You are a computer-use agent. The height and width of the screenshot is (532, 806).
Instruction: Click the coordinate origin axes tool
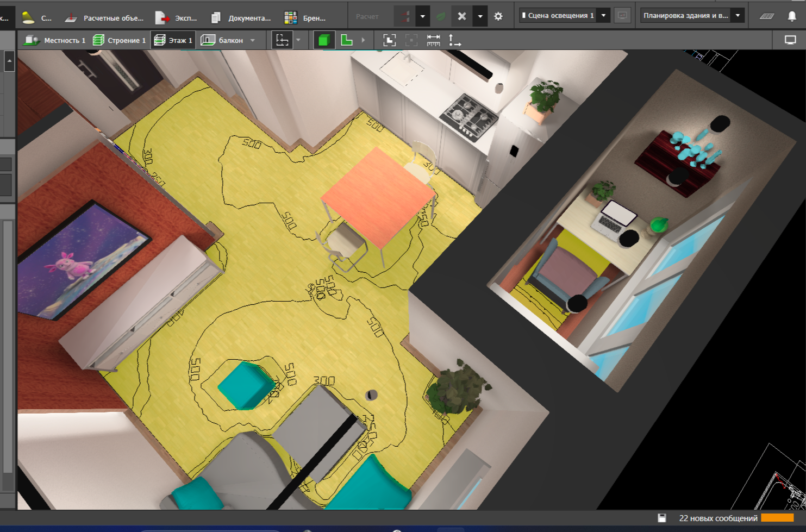pyautogui.click(x=454, y=40)
